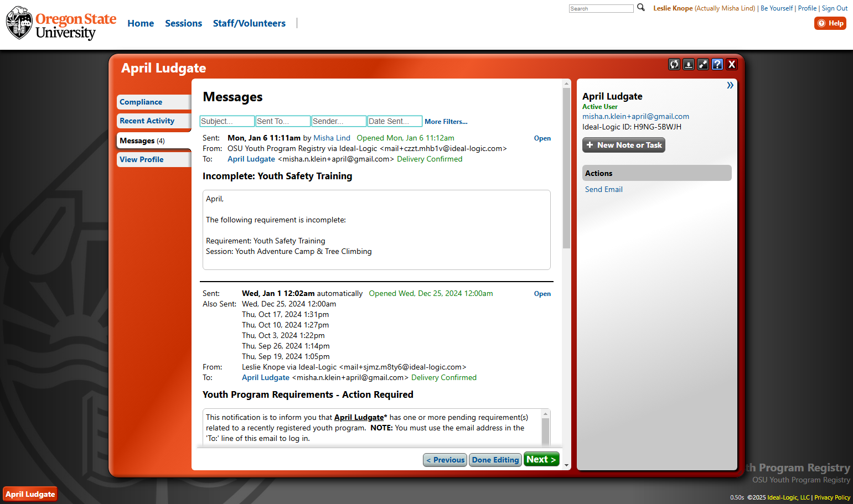Click the Ideal-Logic ID H9NG-5BWJH text
853x504 pixels.
point(632,127)
